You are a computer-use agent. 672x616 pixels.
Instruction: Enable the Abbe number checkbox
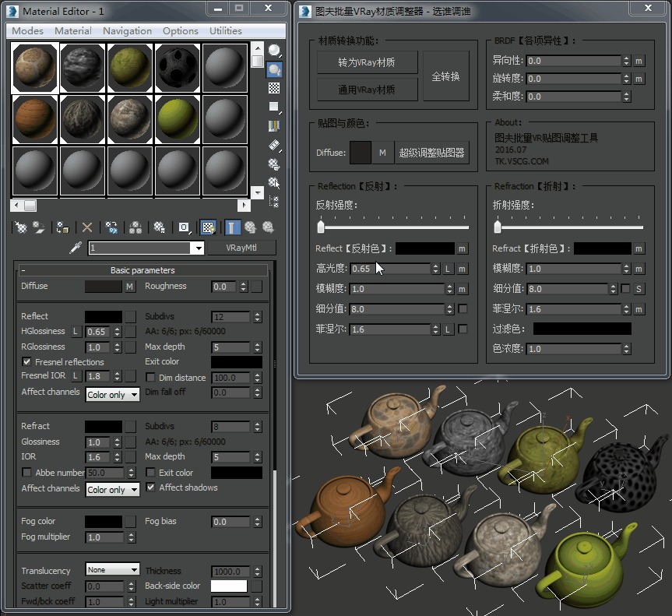(27, 473)
